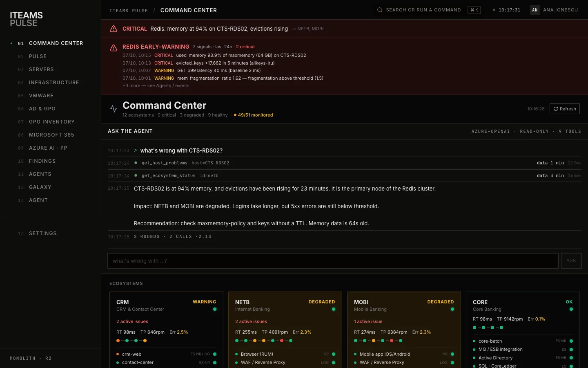Open GPO Inventory page
The height and width of the screenshot is (368, 588).
point(51,122)
